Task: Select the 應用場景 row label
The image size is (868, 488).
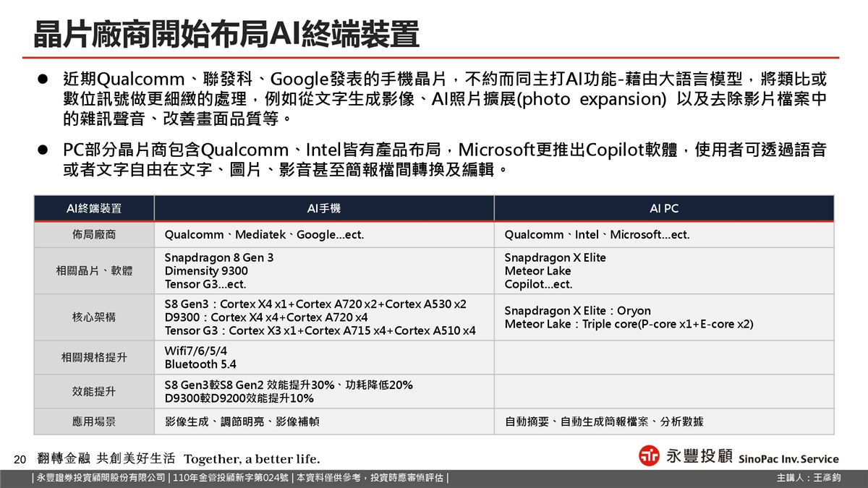Action: pyautogui.click(x=93, y=421)
